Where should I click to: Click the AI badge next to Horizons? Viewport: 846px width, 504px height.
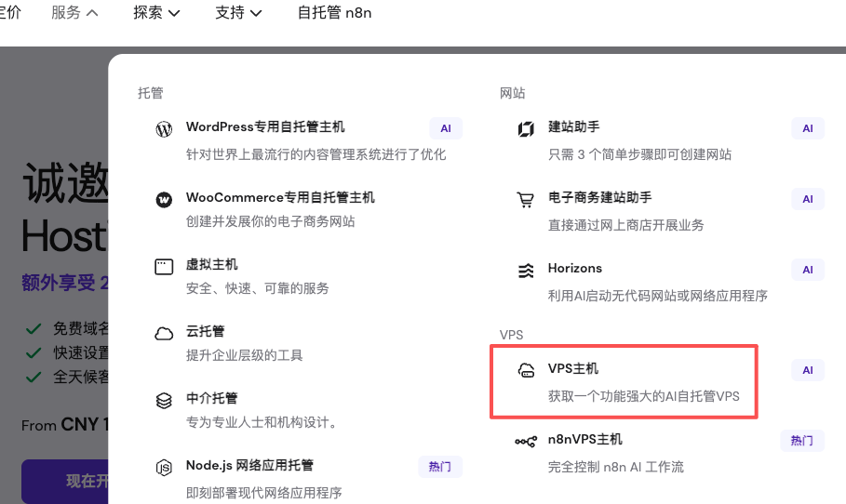808,270
